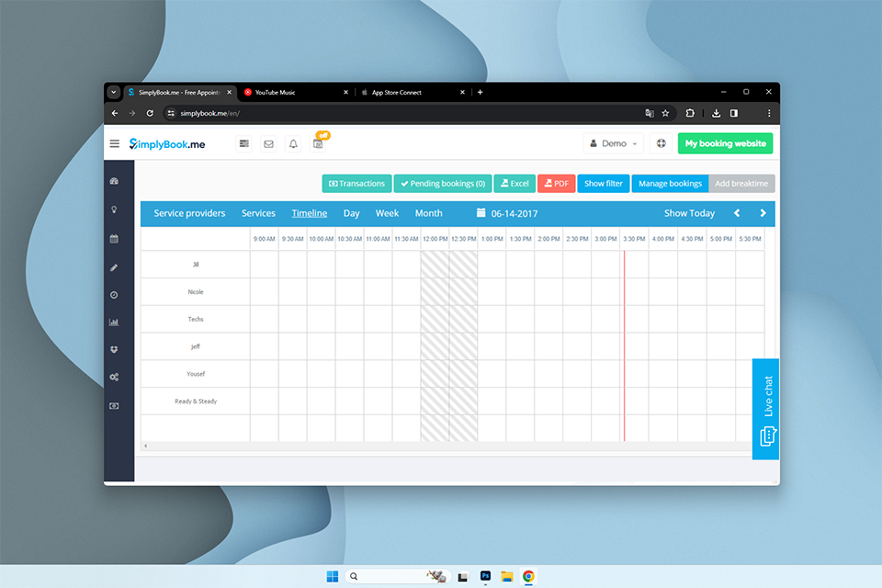This screenshot has height=588, width=882.
Task: Open Pending bookings (0)
Action: point(443,184)
